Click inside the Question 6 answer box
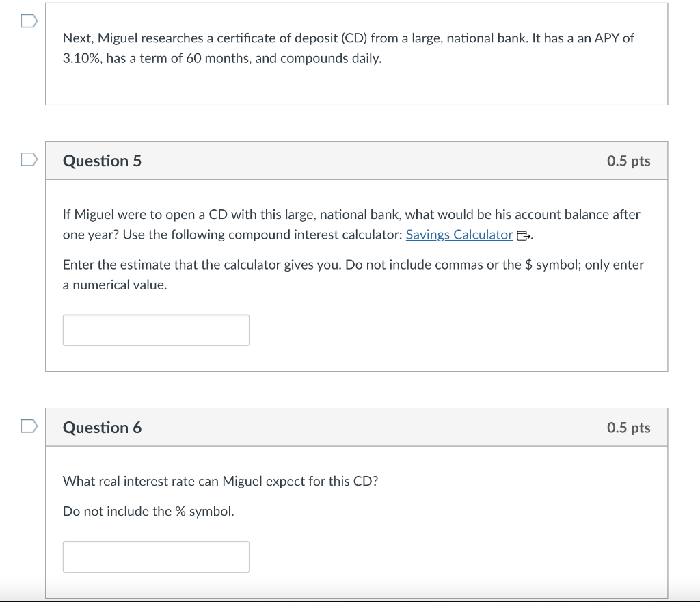This screenshot has width=700, height=602. coord(156,556)
